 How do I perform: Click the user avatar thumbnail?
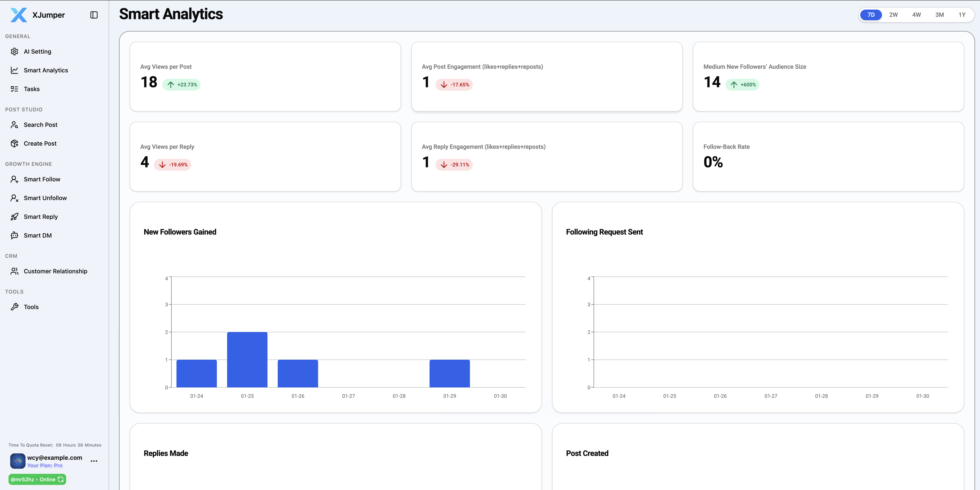pos(17,461)
